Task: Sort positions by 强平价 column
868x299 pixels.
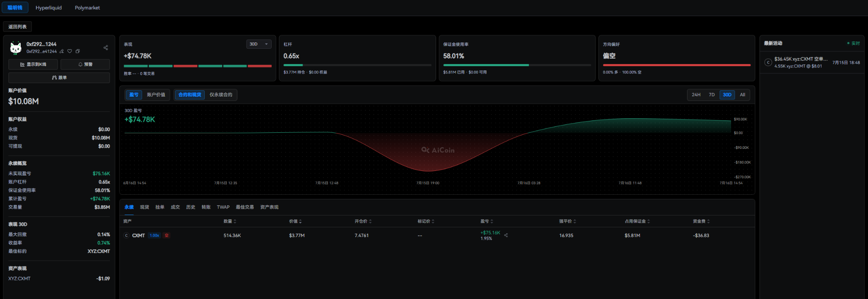Action: 568,221
